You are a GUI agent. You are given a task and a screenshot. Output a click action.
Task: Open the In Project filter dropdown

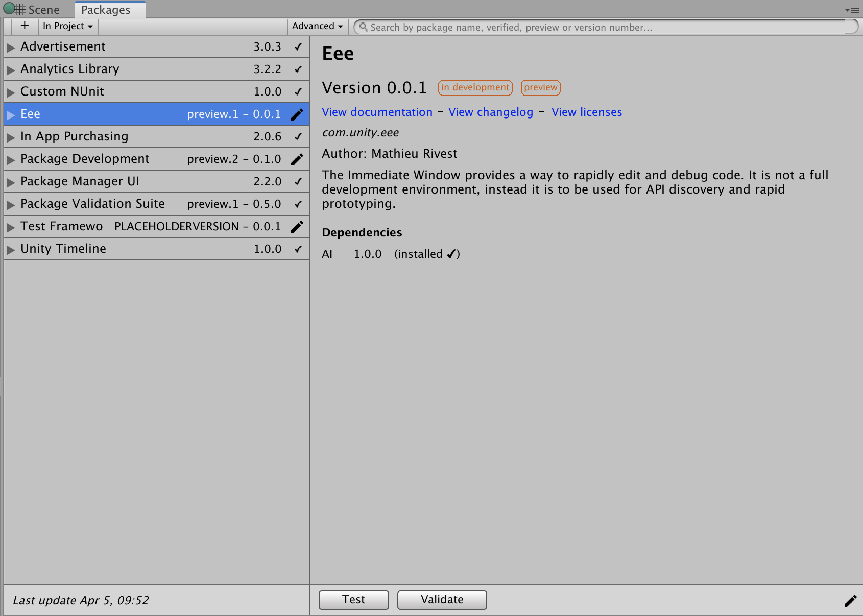pos(67,26)
